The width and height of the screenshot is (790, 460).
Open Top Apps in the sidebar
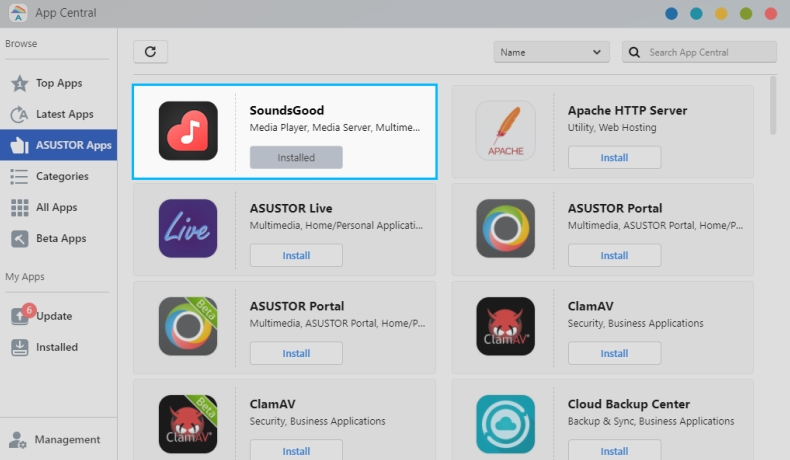tap(58, 83)
